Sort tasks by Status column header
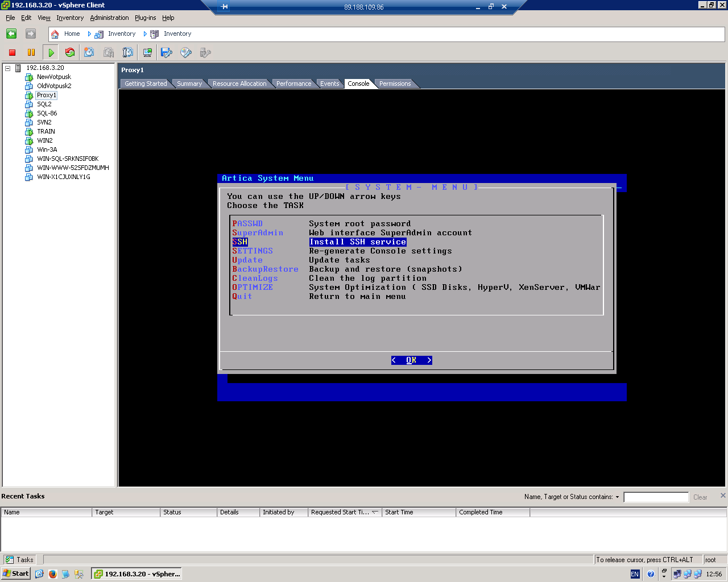This screenshot has height=582, width=728. tap(188, 512)
